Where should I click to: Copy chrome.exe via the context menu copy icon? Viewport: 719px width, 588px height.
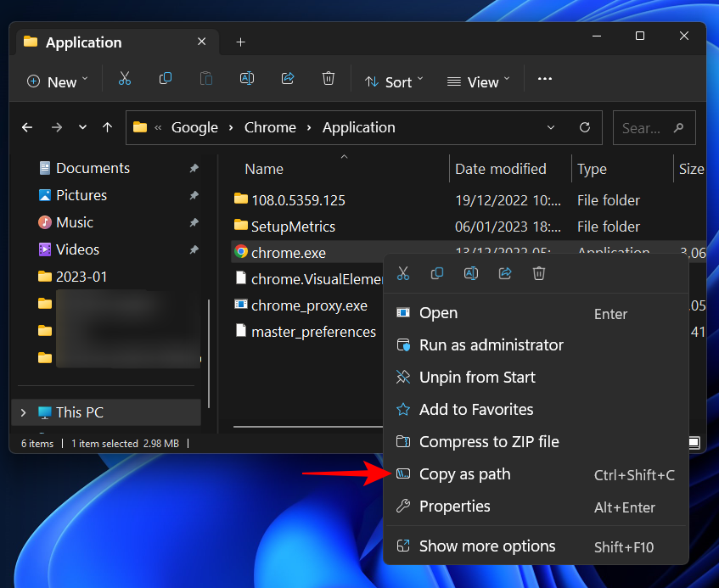tap(437, 273)
